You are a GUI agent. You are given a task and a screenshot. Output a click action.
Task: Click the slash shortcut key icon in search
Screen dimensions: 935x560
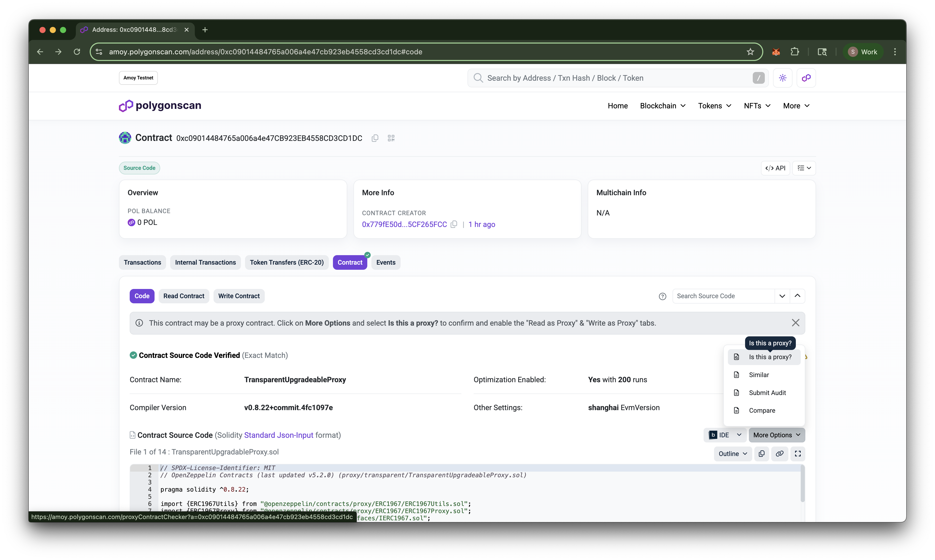pyautogui.click(x=758, y=78)
